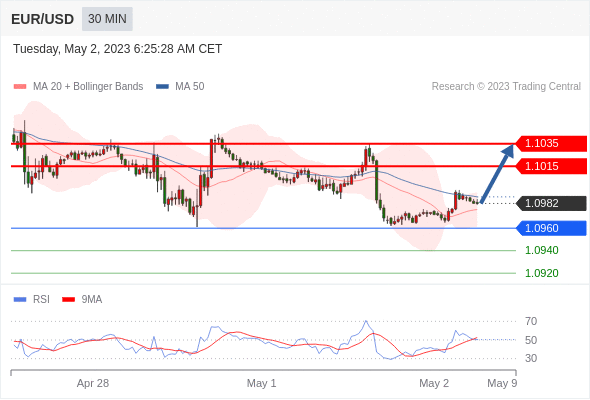
Task: Select the 30 MIN timeframe badge
Action: pos(107,19)
